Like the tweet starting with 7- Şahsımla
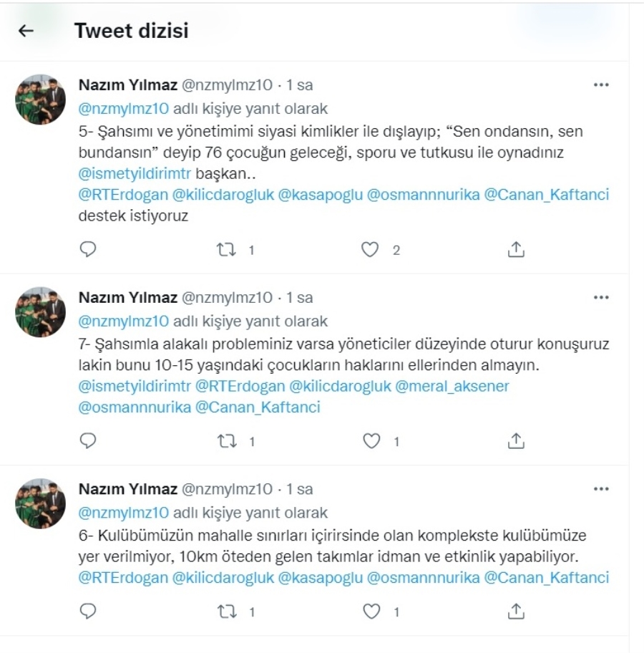Screen dimensions: 644x653 click(371, 441)
